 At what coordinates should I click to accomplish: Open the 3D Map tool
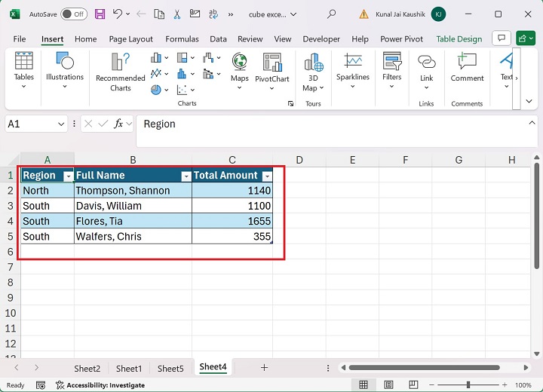point(313,72)
